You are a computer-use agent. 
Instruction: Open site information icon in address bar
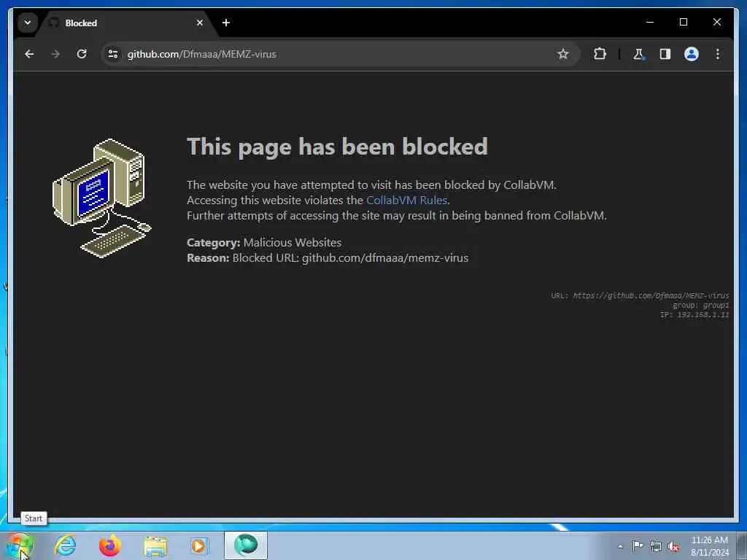click(113, 54)
